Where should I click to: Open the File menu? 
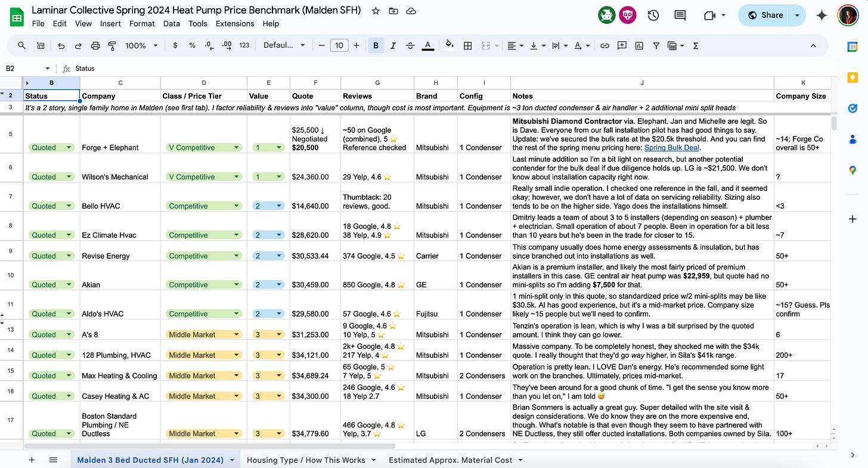(38, 24)
